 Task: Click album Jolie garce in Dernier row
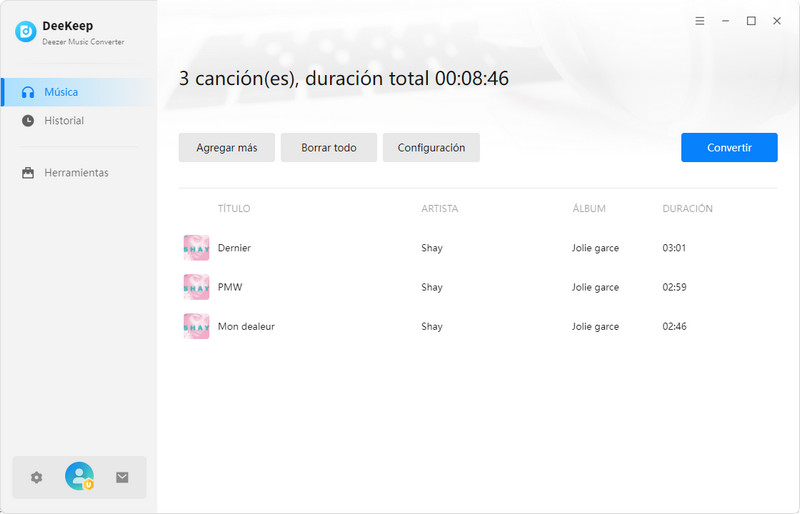click(x=595, y=248)
